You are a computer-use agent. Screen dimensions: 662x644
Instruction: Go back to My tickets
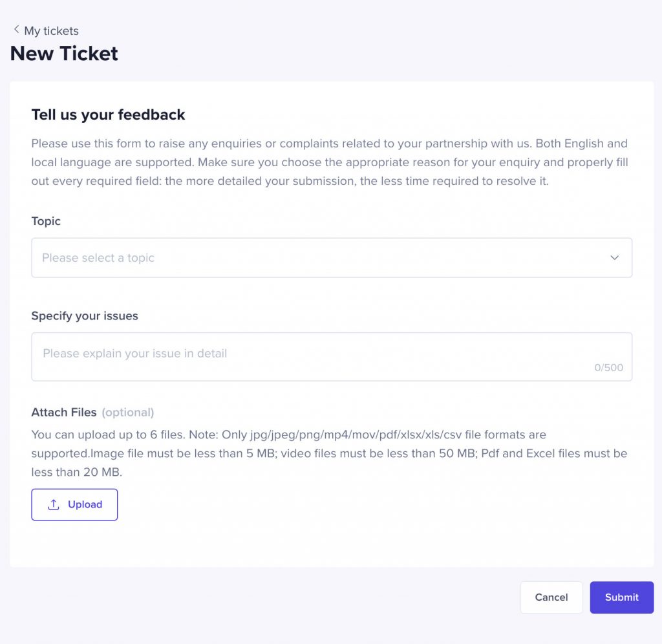point(51,31)
